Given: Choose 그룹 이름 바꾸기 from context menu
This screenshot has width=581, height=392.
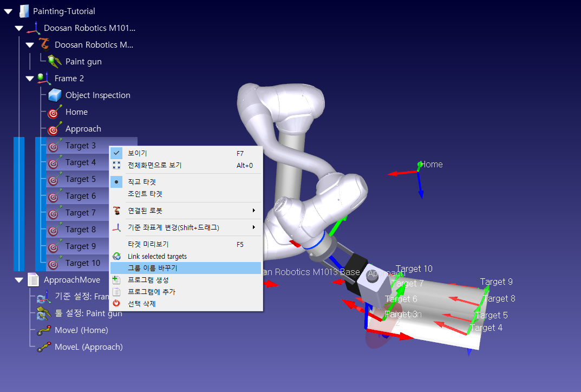Looking at the screenshot, I should tap(152, 268).
